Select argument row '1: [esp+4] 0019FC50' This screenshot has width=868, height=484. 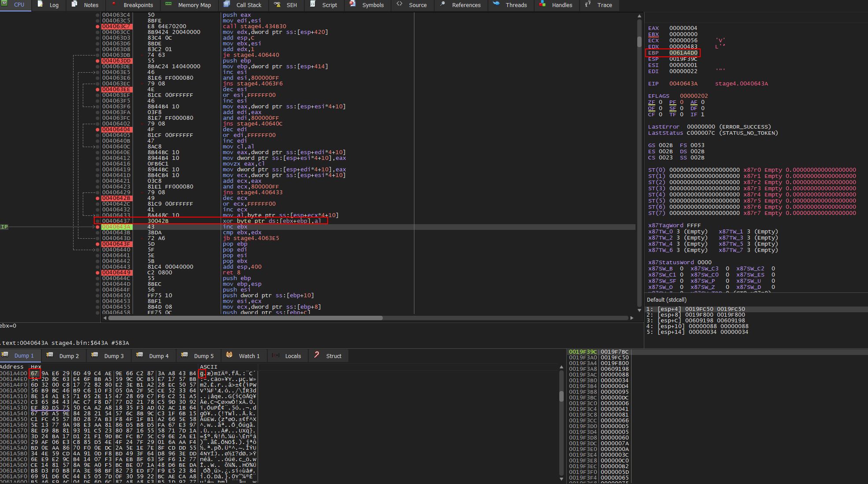(695, 309)
